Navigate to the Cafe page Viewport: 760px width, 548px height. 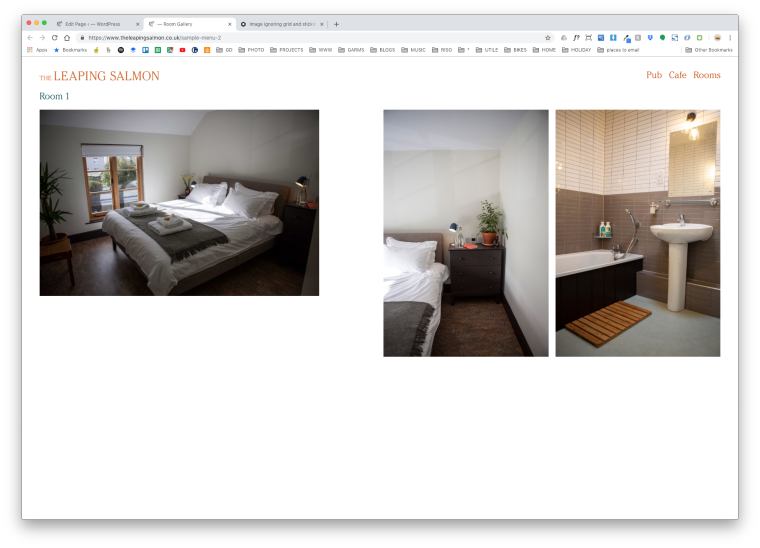[677, 75]
